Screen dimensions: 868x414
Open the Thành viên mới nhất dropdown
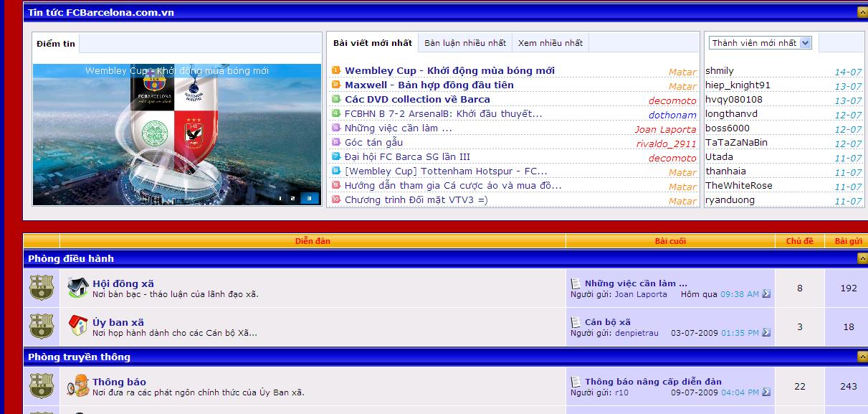pyautogui.click(x=805, y=43)
